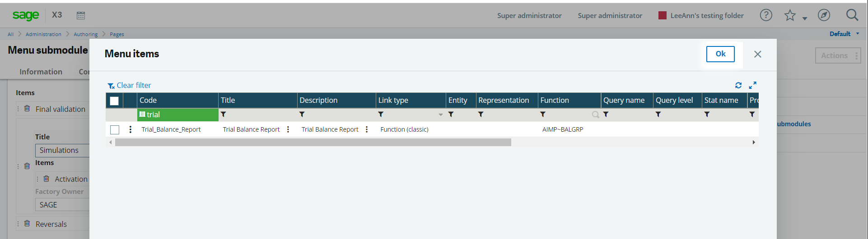Image resolution: width=868 pixels, height=239 pixels.
Task: Check the Trial_Balance_Report row checkbox
Action: coord(115,130)
